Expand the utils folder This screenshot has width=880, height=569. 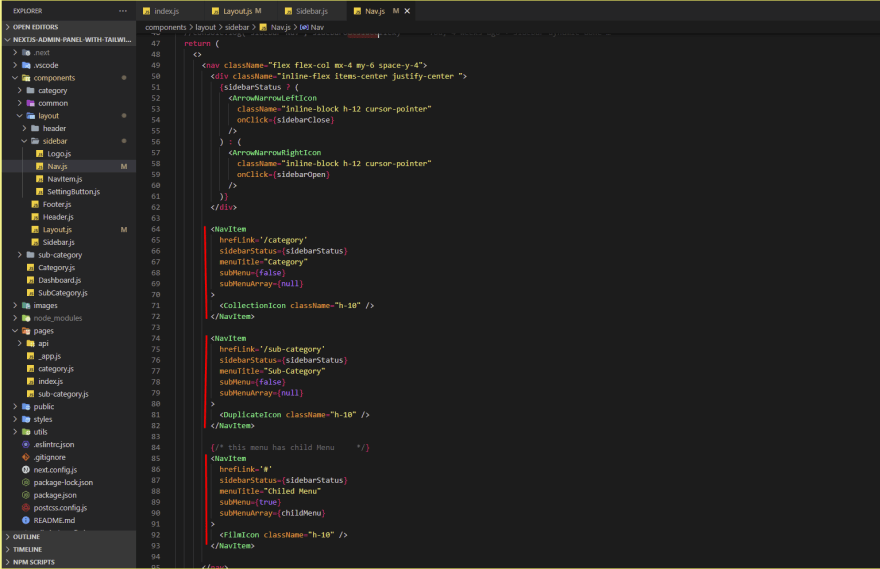[x=15, y=432]
